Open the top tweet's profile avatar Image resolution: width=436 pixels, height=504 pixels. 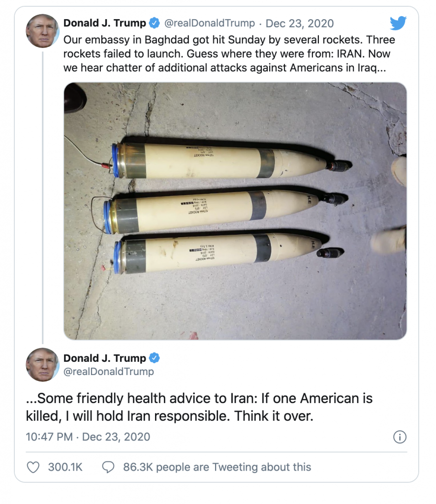point(42,31)
